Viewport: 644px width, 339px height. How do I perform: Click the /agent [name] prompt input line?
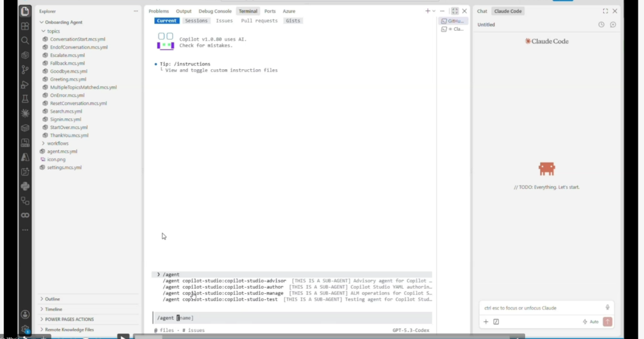coord(292,318)
